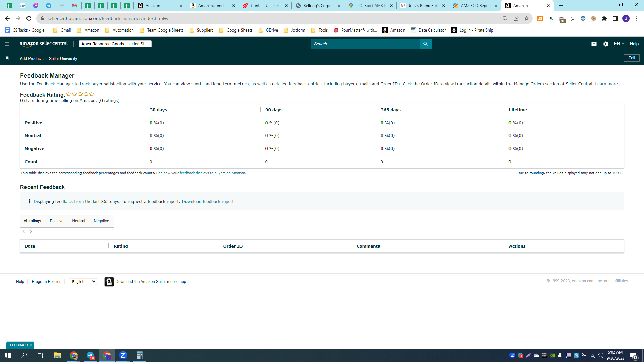Select the Negative tab
Viewport: 644px width, 362px height.
pos(101,221)
